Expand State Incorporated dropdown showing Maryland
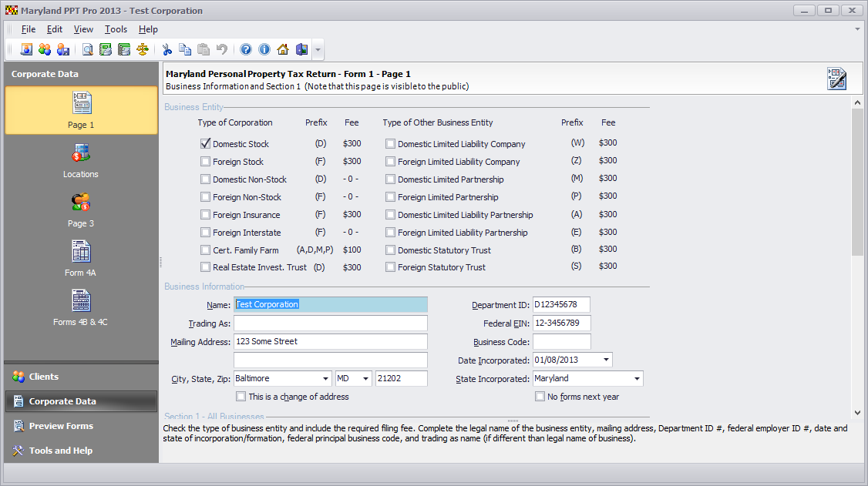The width and height of the screenshot is (868, 486). tap(638, 379)
